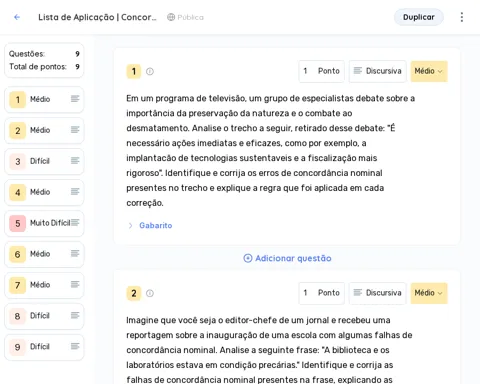Viewport: 480px width, 384px height.
Task: Select question 3 Difícil in the sidebar
Action: click(x=44, y=161)
